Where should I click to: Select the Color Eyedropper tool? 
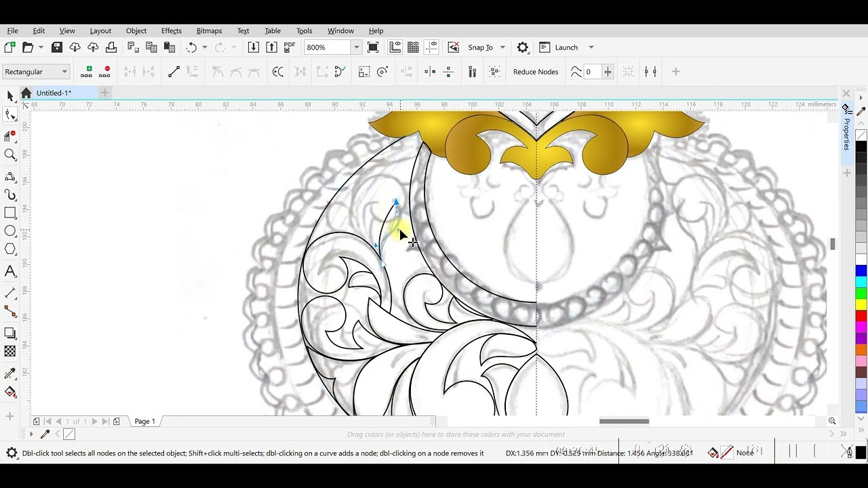coord(10,373)
